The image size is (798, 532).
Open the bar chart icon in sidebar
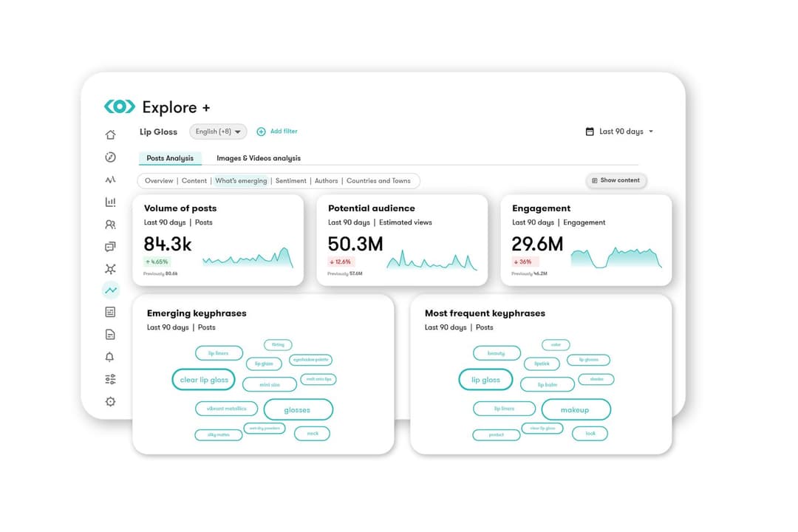110,202
